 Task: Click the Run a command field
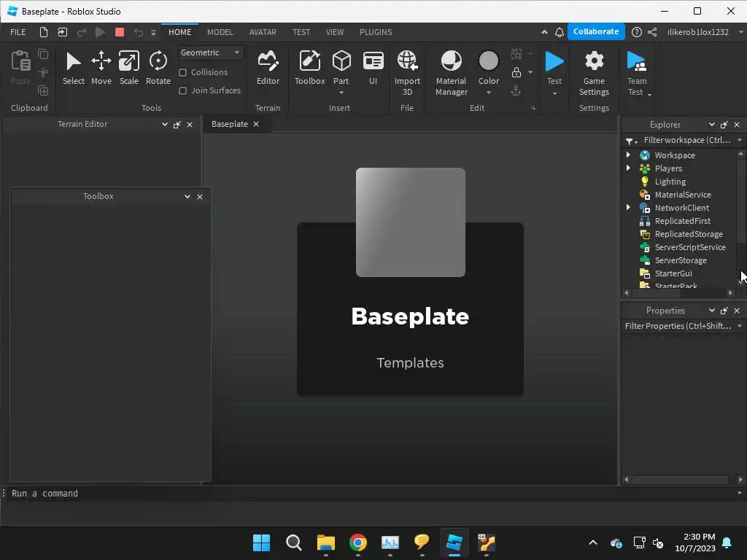point(371,494)
